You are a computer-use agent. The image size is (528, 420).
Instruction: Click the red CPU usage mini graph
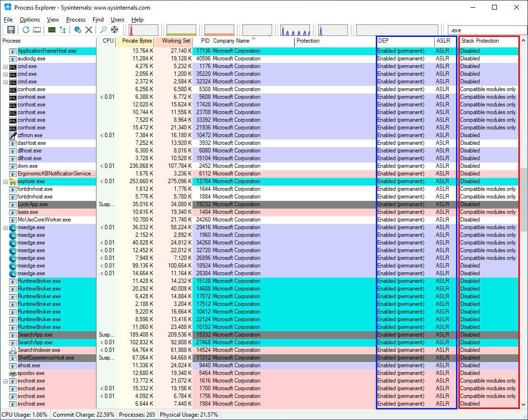coord(144,30)
